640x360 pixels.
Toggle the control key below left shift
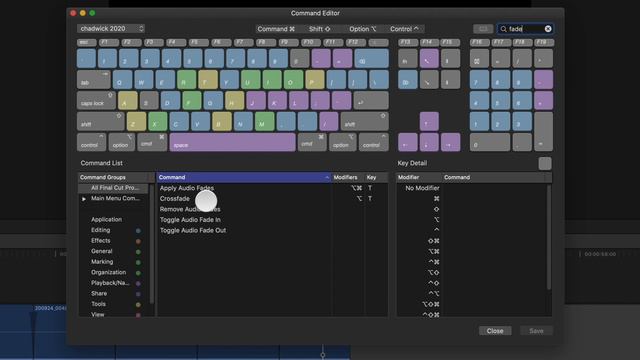[x=91, y=142]
